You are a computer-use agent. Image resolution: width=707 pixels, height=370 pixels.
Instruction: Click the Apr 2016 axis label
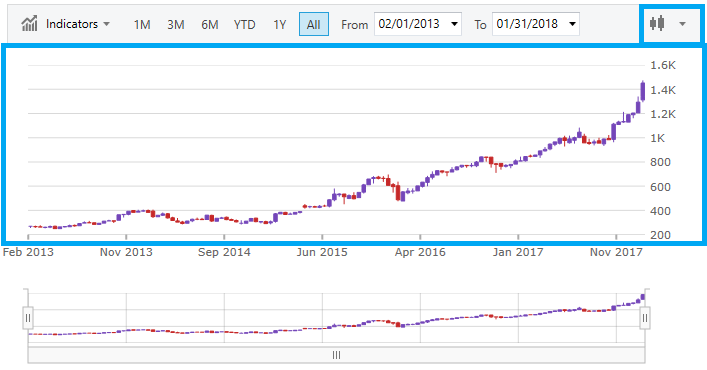tap(420, 252)
